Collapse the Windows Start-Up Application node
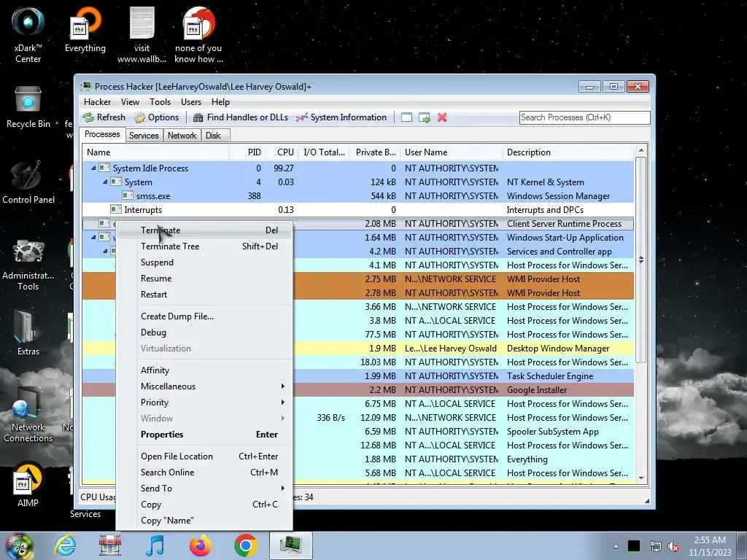This screenshot has height=560, width=747. pyautogui.click(x=93, y=237)
